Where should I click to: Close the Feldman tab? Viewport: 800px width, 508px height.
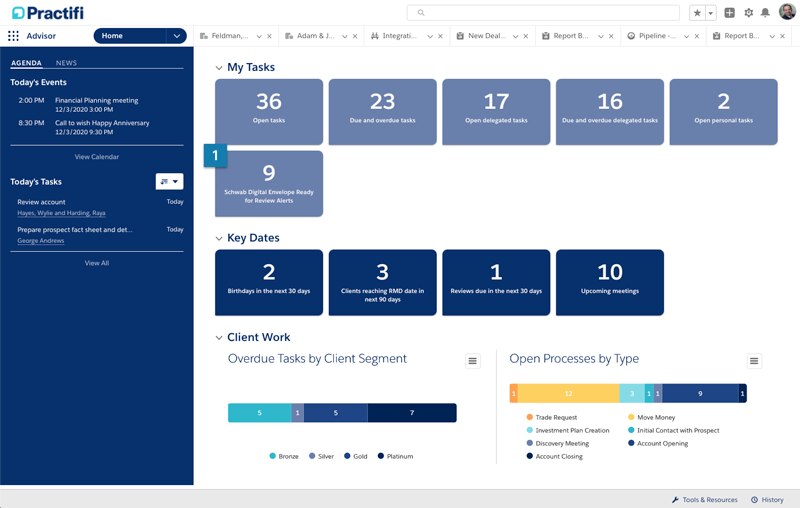pyautogui.click(x=271, y=36)
